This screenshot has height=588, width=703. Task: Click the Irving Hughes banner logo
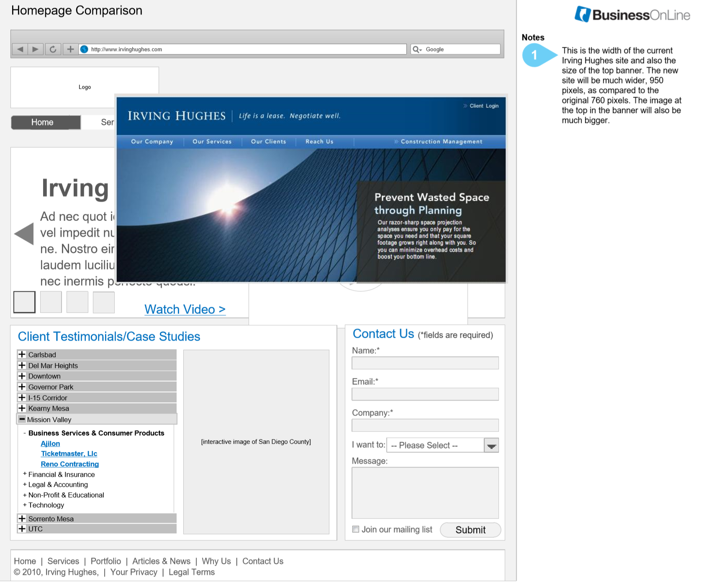coord(177,116)
